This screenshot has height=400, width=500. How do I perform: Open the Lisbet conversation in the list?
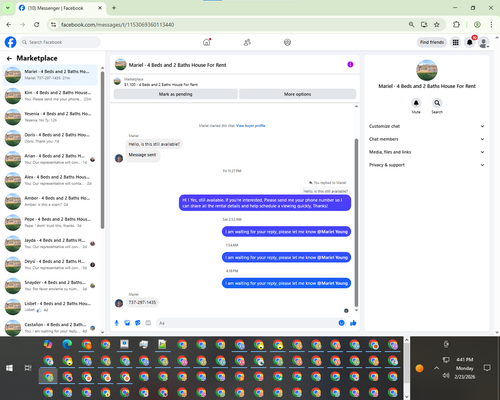point(50,307)
